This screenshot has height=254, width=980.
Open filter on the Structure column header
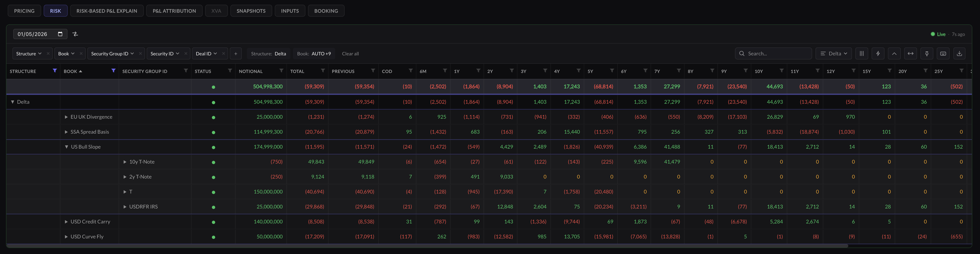pyautogui.click(x=55, y=71)
